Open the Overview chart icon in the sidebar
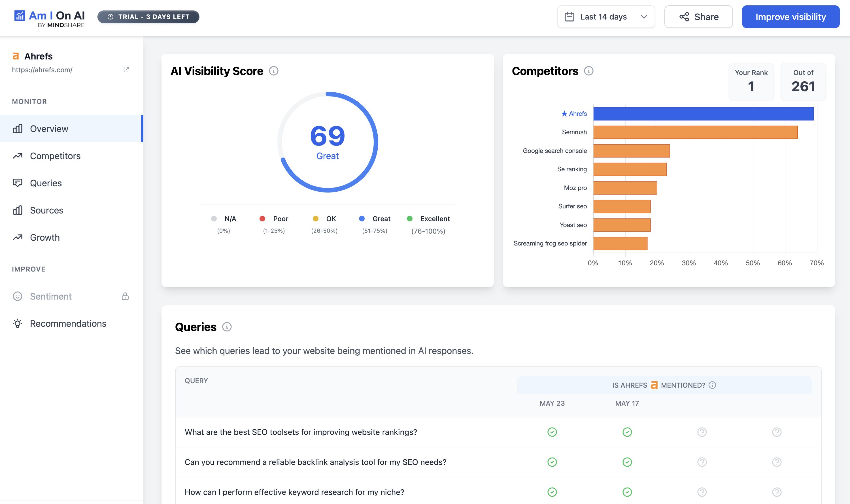Image resolution: width=850 pixels, height=504 pixels. pos(18,129)
